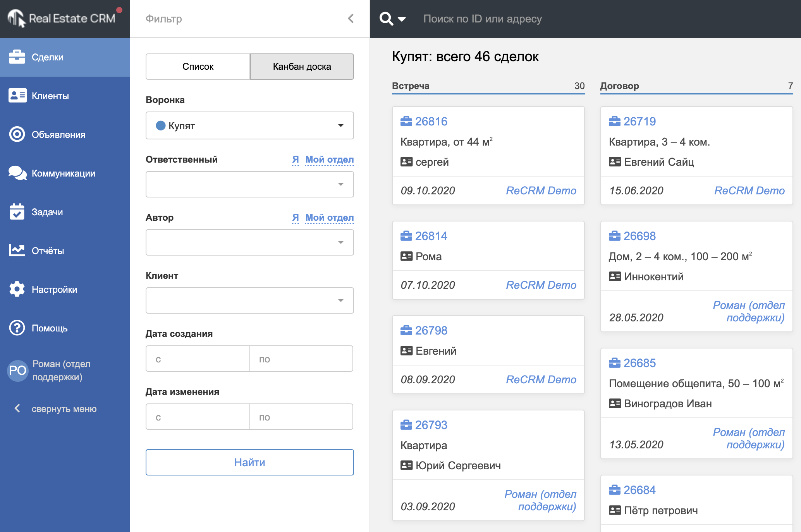Click briefcase icon of deal 26698
The height and width of the screenshot is (532, 801).
pos(615,236)
